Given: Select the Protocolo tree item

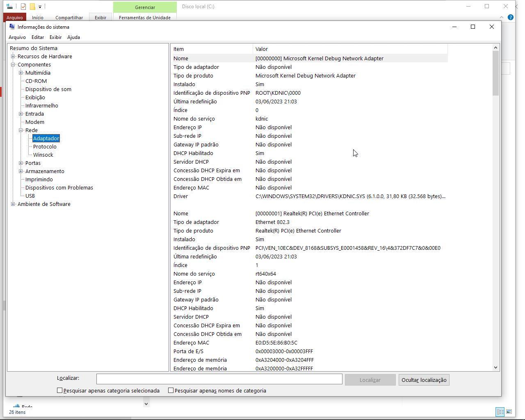Looking at the screenshot, I should 45,146.
